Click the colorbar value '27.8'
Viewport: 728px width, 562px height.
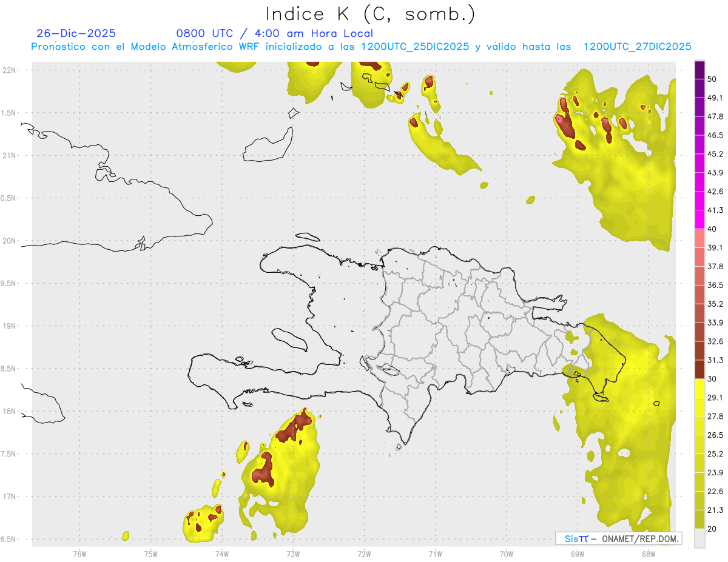[x=715, y=416]
